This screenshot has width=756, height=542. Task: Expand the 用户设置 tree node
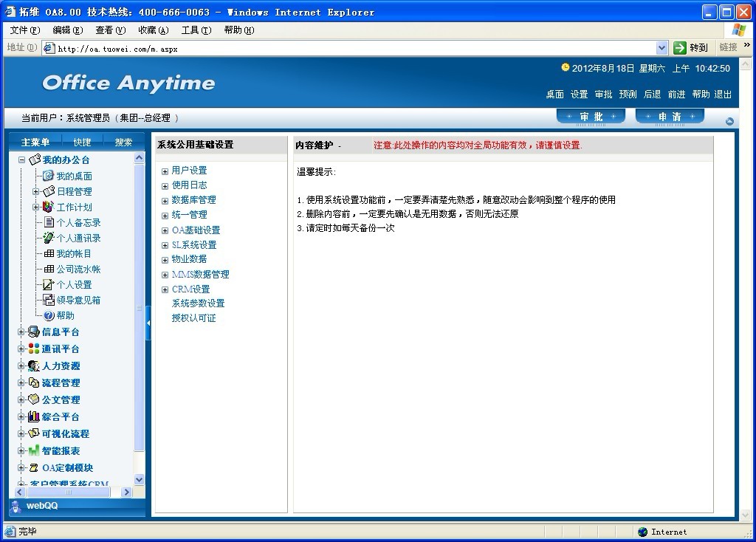(165, 171)
